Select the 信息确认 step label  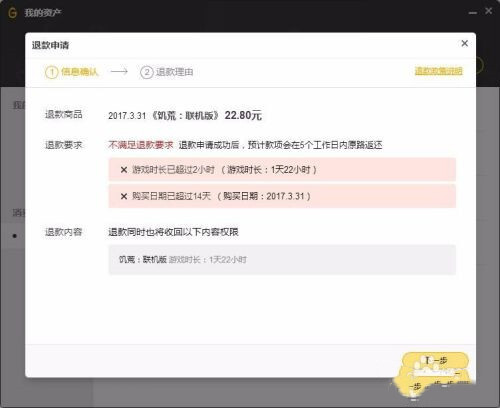click(x=80, y=72)
